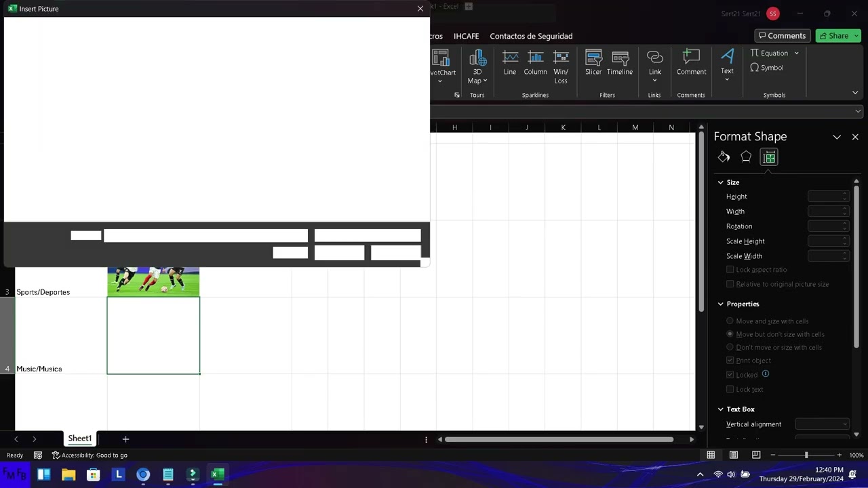
Task: Click the Share button
Action: click(x=833, y=36)
